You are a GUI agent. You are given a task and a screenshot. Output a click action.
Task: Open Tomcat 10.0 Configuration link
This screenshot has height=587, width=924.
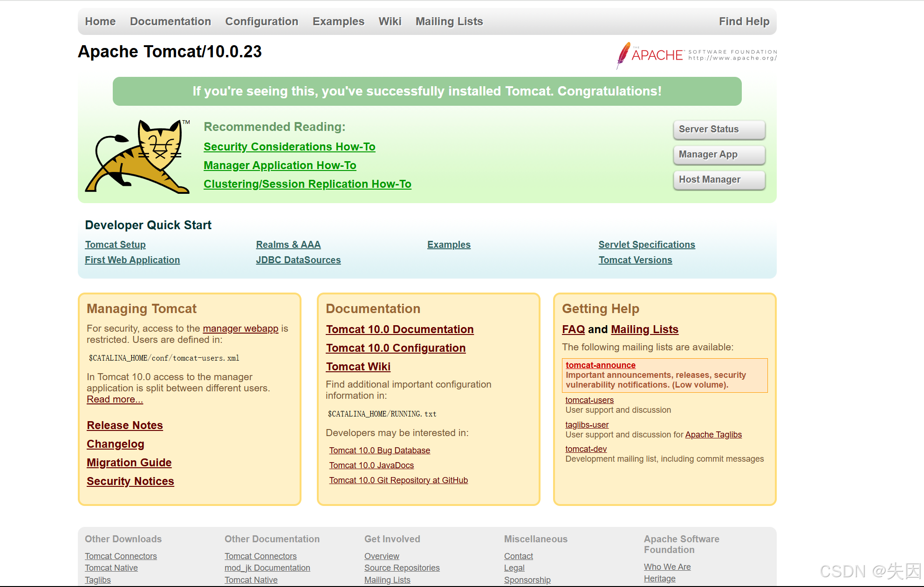click(396, 348)
